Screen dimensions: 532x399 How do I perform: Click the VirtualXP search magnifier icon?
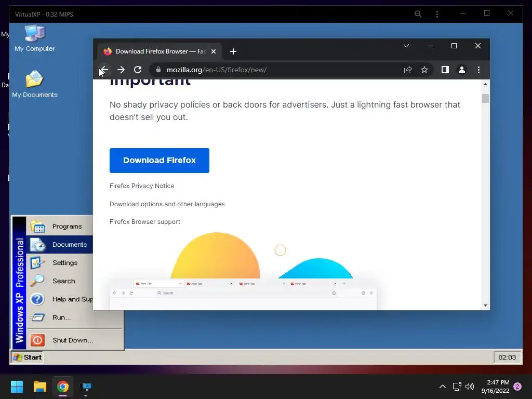point(418,14)
